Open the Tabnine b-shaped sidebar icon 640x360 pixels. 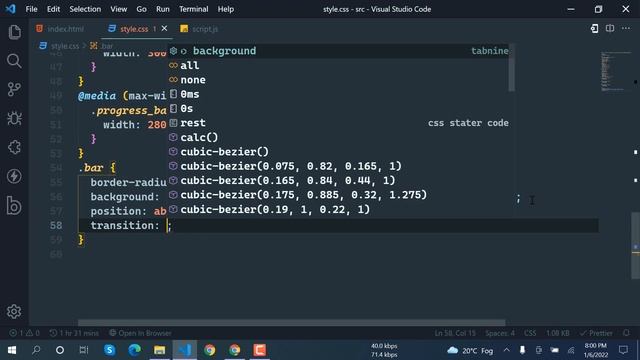[14, 205]
